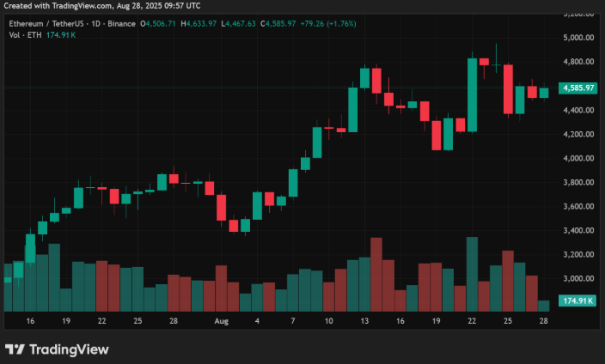Viewport: 605px width, 364px height.
Task: Click the volume reading 174.91 K in legend
Action: (61, 35)
